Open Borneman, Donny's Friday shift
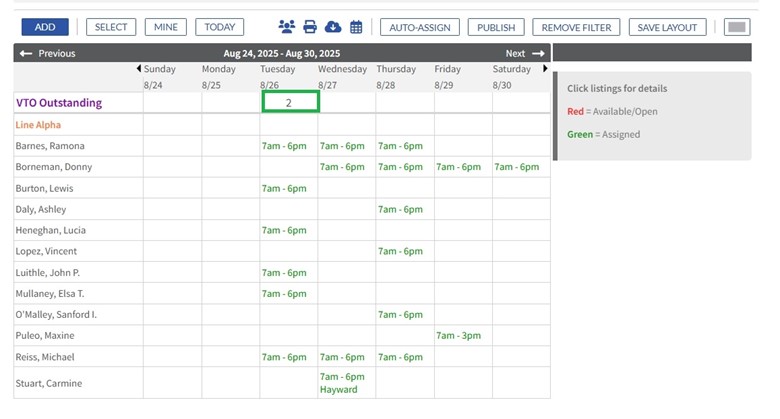 point(459,167)
